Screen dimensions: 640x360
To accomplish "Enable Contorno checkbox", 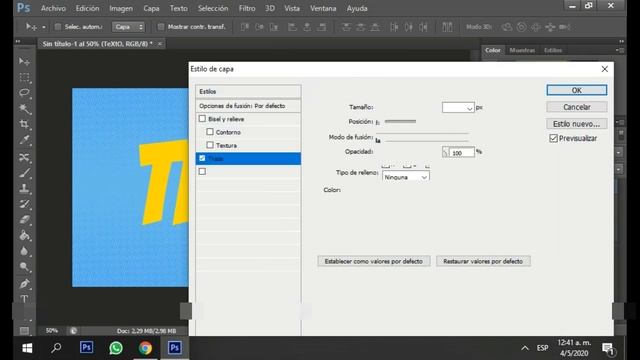I will [210, 132].
